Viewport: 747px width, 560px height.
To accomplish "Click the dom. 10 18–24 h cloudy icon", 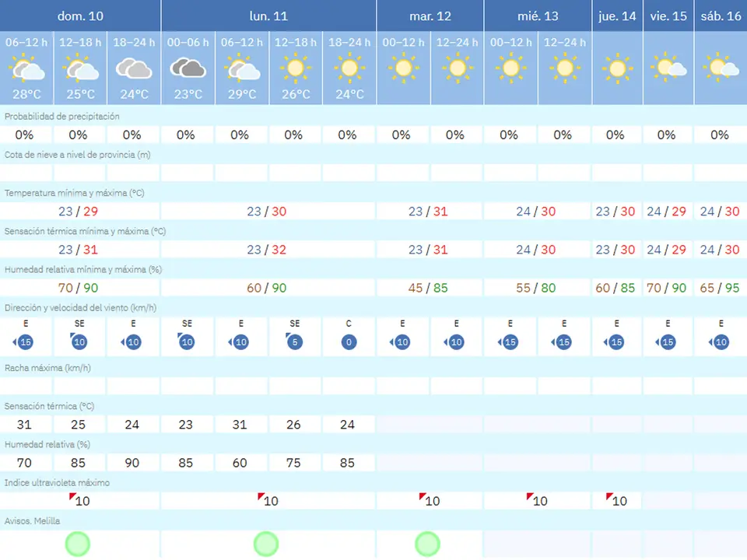I will click(134, 68).
